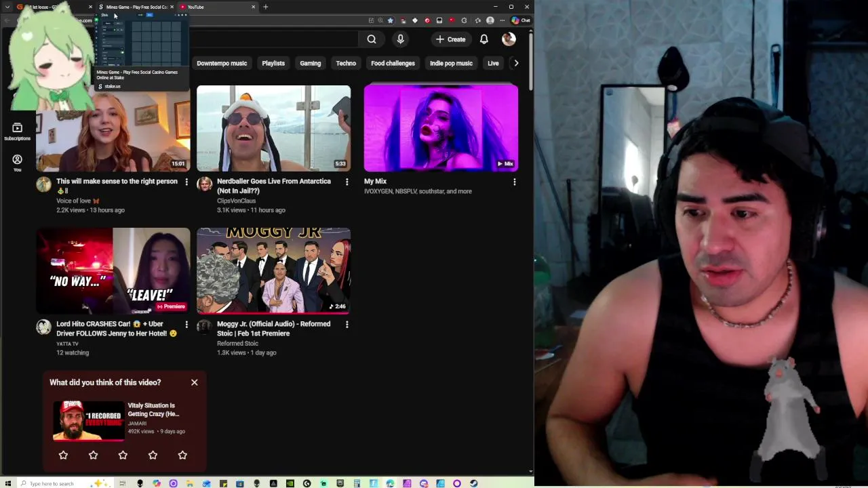This screenshot has width=868, height=488.
Task: Open the NO WAY LEAVE premiere thumbnail
Action: point(113,271)
